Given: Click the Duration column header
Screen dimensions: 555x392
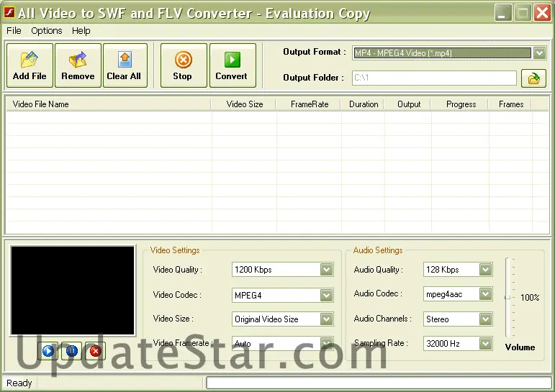Looking at the screenshot, I should click(x=363, y=104).
